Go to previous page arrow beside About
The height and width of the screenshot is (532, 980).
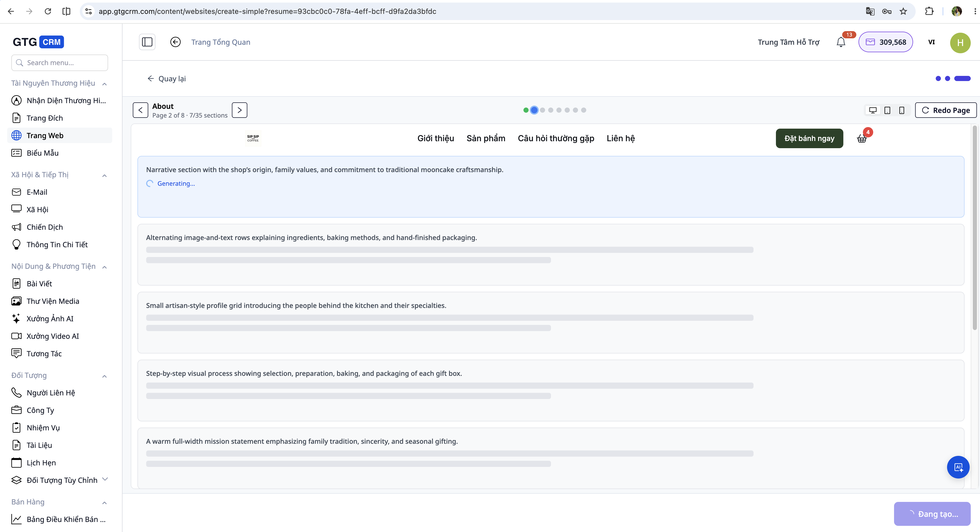(x=140, y=110)
